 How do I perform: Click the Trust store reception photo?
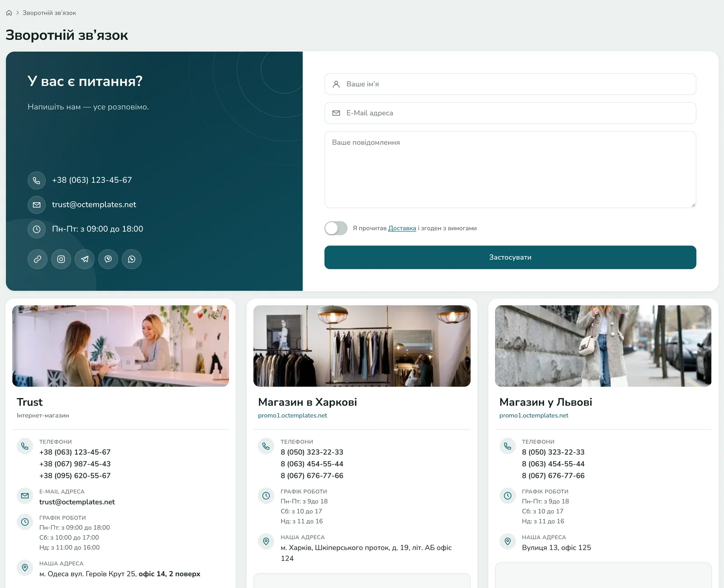click(x=120, y=346)
